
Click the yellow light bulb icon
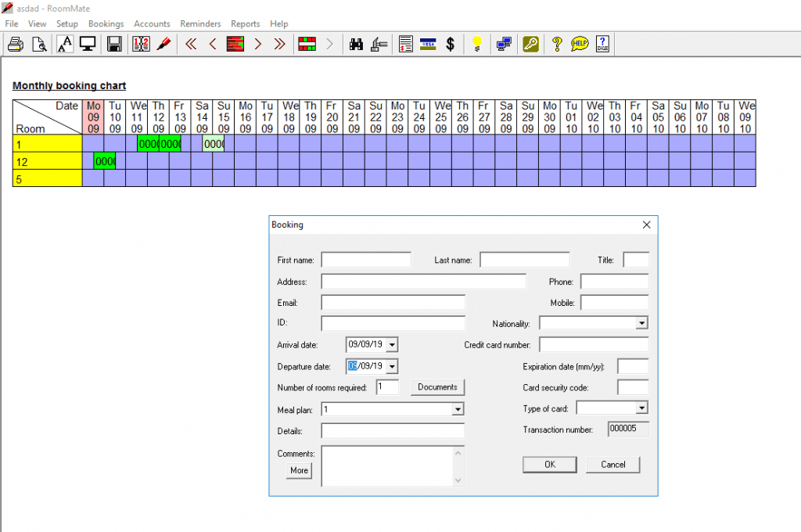point(476,45)
